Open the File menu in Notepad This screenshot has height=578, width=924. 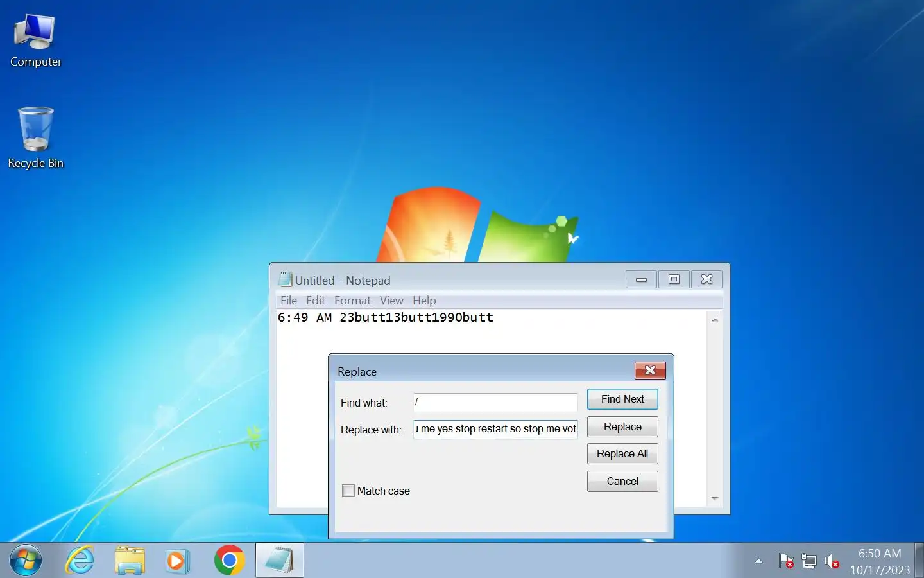coord(289,301)
